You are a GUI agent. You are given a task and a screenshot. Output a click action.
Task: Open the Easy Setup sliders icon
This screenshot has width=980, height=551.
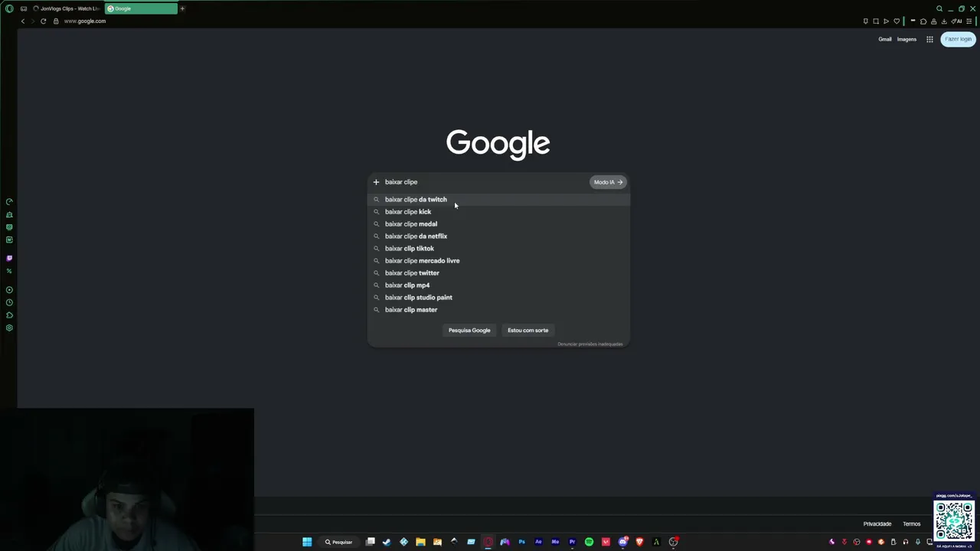click(969, 21)
